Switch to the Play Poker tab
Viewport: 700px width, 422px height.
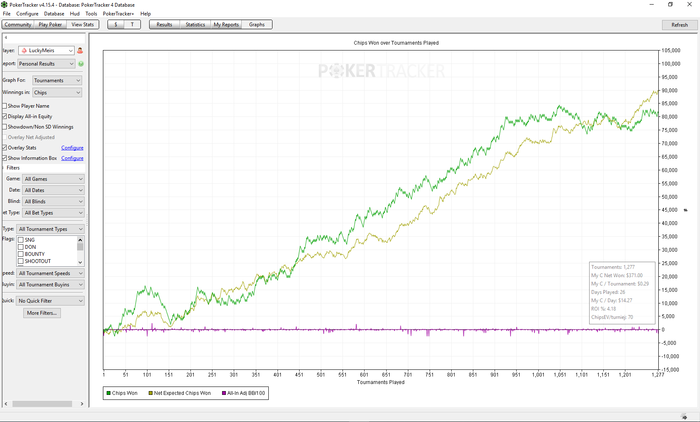[50, 25]
